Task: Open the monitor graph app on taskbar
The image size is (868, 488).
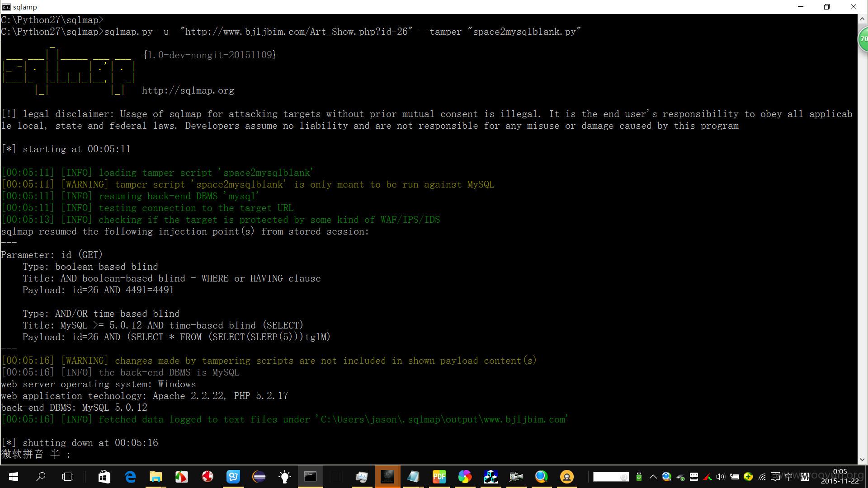Action: tap(362, 477)
